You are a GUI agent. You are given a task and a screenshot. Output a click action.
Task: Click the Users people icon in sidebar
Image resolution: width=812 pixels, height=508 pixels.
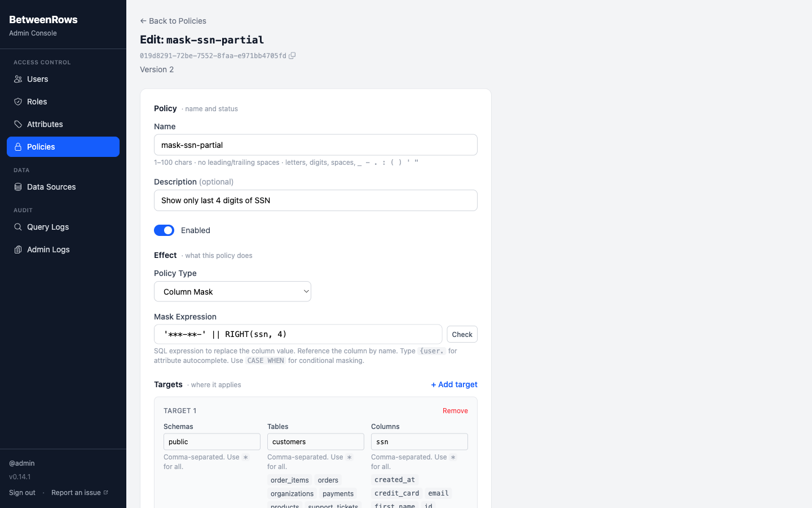pyautogui.click(x=18, y=79)
